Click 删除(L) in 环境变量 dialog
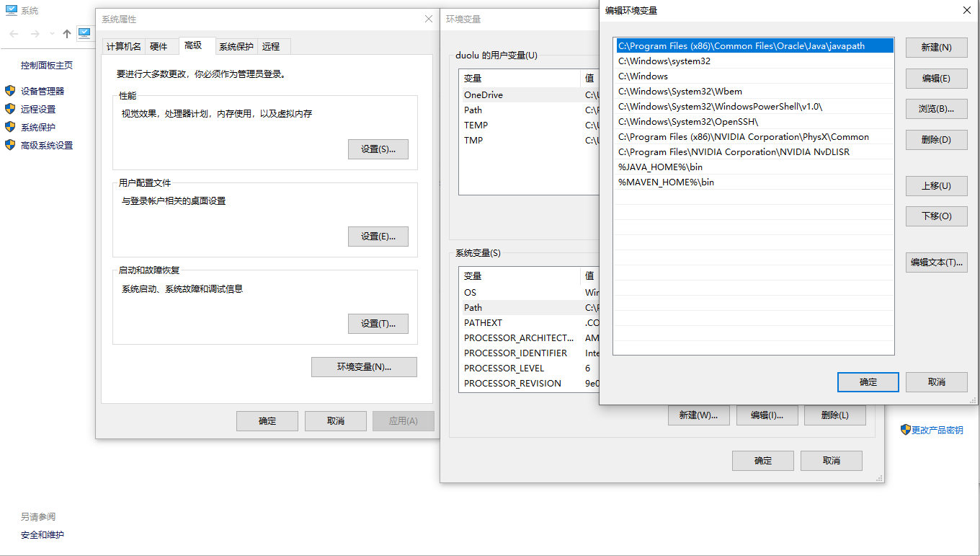The height and width of the screenshot is (556, 980). (835, 415)
